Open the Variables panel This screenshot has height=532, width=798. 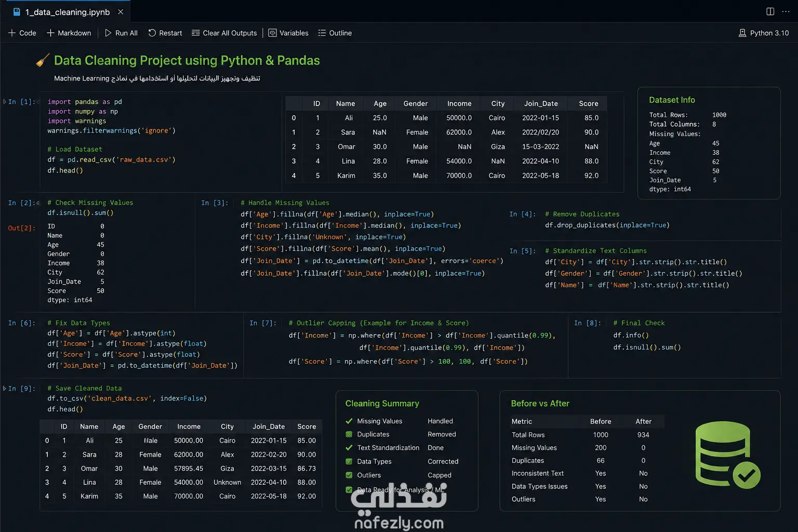(x=288, y=33)
